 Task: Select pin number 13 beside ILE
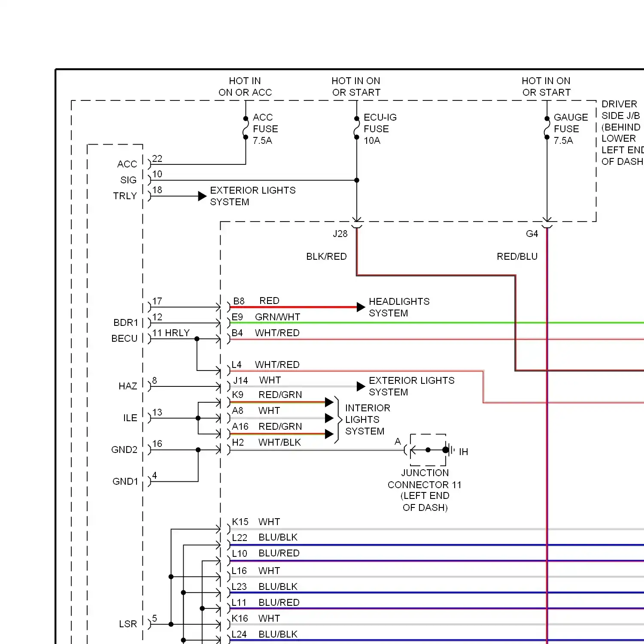(x=157, y=412)
